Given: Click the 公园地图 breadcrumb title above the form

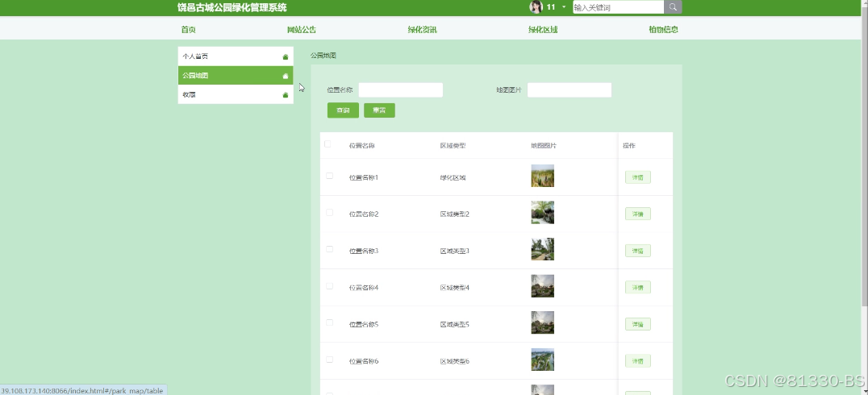Looking at the screenshot, I should click(x=323, y=56).
